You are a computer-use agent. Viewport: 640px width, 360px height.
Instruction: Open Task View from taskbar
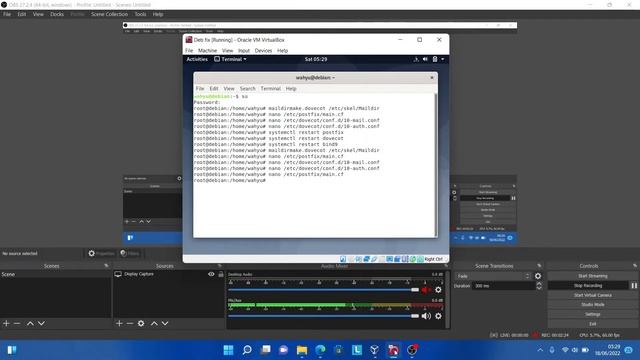[x=266, y=350]
